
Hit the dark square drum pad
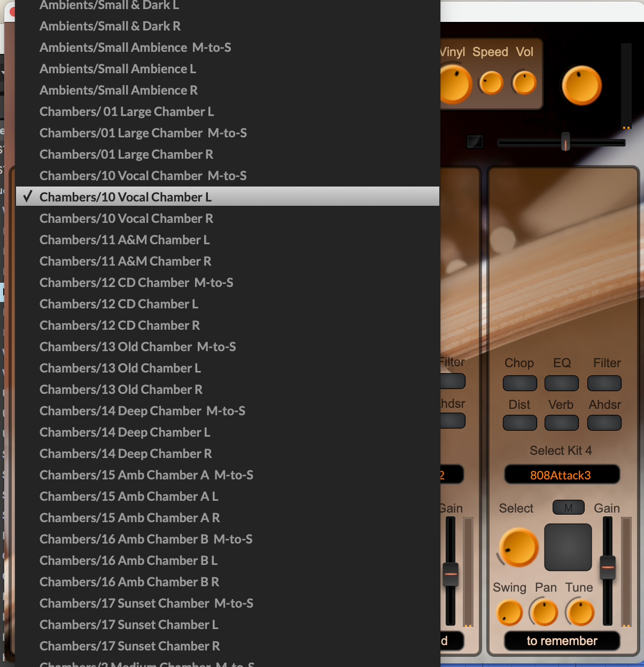coord(568,547)
